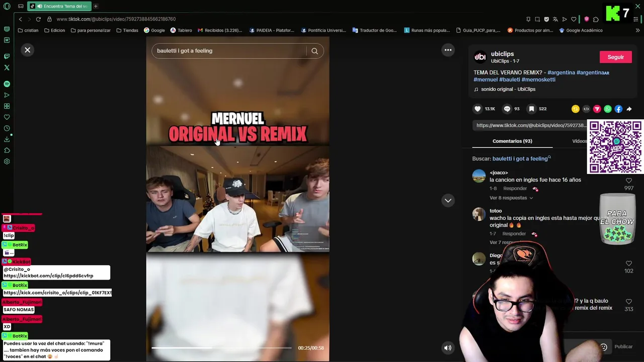This screenshot has height=362, width=644.
Task: Open the 'Tiendas' bookmarks folder
Action: (x=127, y=30)
